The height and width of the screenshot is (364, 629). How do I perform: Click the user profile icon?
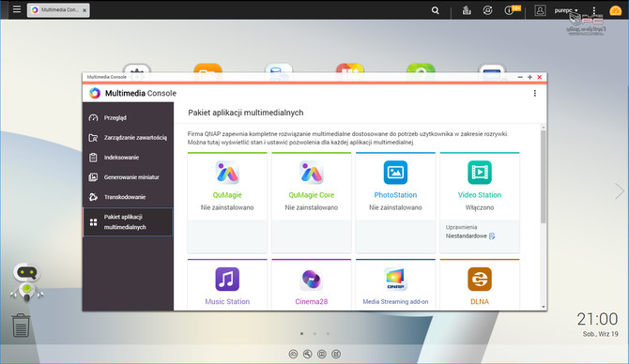click(540, 10)
